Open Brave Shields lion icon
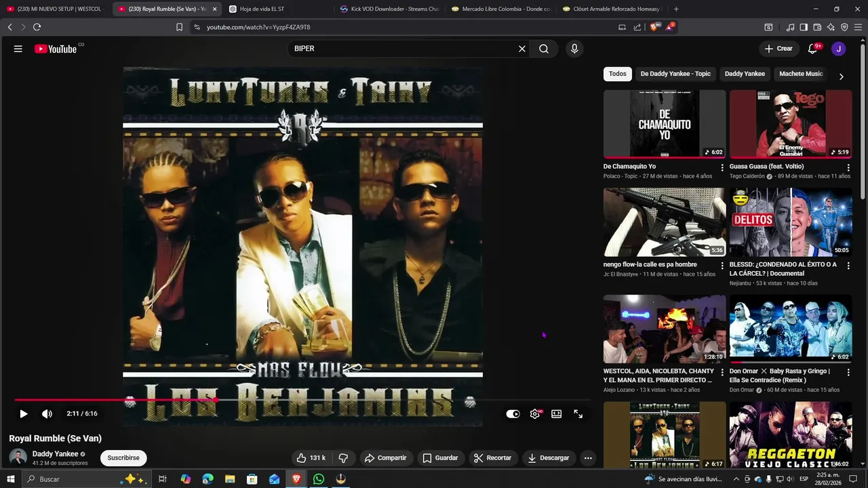The width and height of the screenshot is (868, 488). 654,27
